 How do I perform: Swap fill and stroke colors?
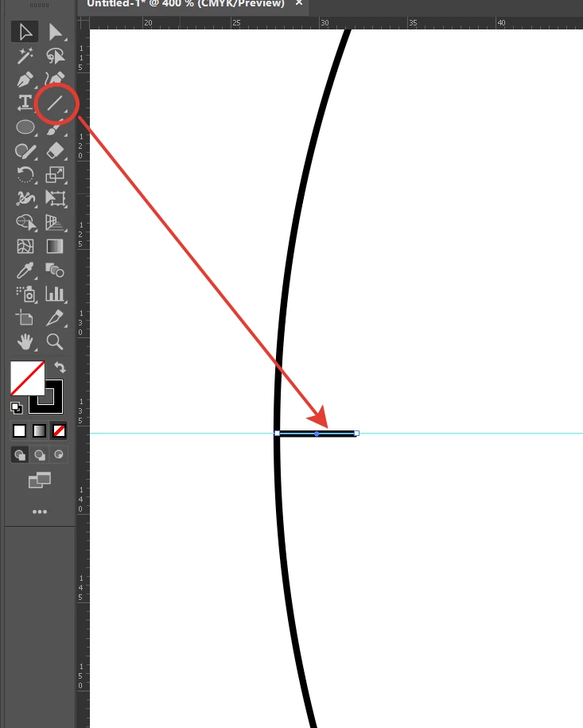[x=60, y=368]
